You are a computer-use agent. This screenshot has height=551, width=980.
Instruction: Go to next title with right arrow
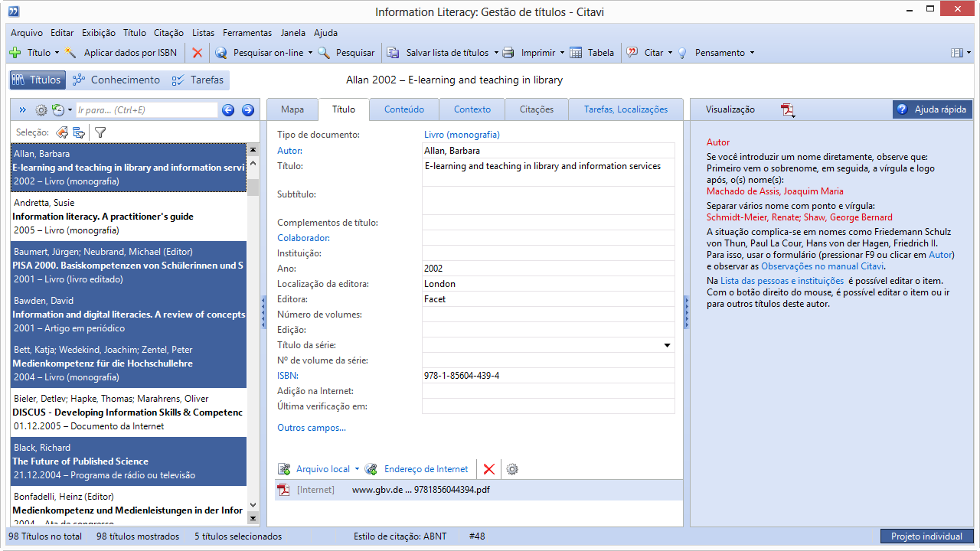pos(247,110)
